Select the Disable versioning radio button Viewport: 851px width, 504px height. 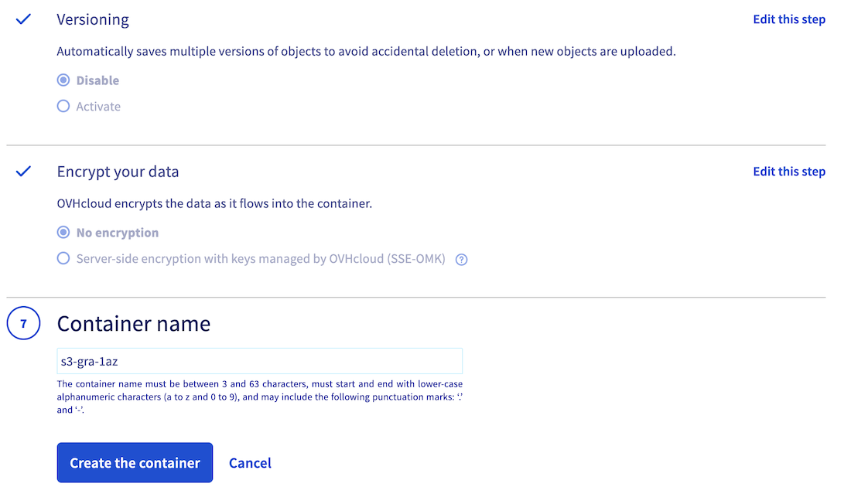click(63, 80)
